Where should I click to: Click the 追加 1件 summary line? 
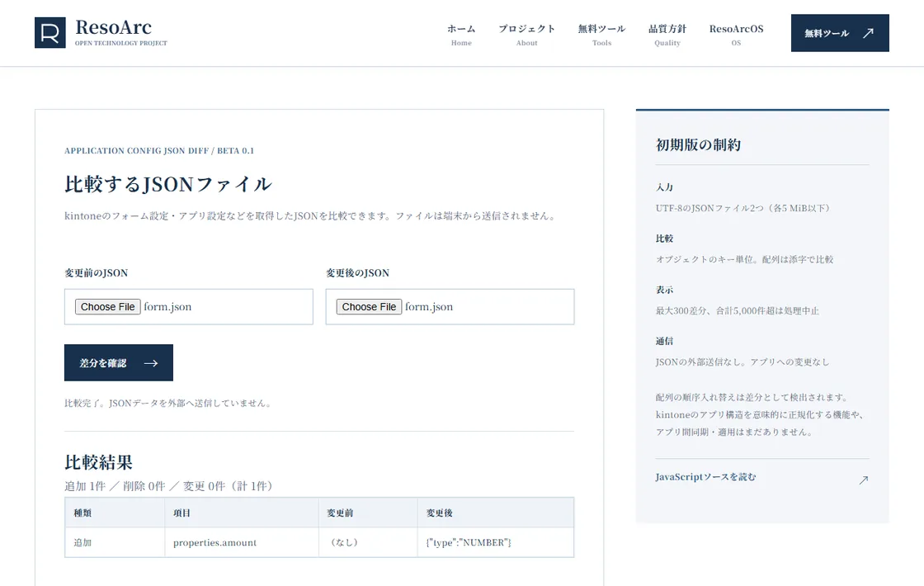tap(168, 486)
